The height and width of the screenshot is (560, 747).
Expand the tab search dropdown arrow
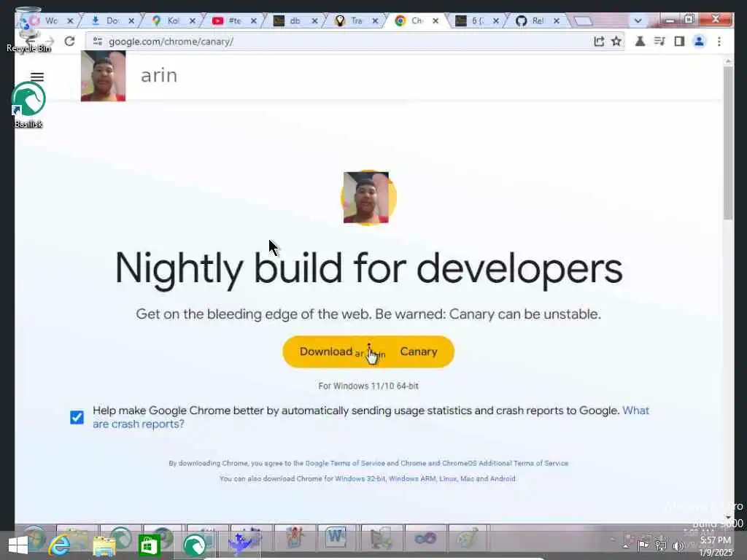point(638,20)
